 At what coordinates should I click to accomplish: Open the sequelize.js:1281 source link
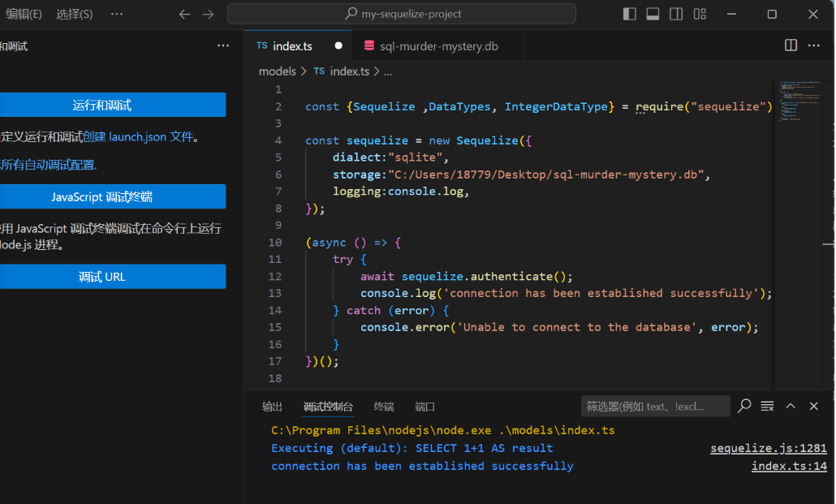pyautogui.click(x=769, y=449)
